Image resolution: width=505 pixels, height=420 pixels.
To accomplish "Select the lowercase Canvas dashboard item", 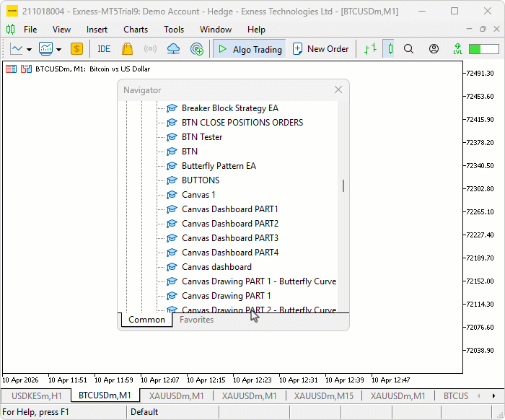I will point(216,267).
